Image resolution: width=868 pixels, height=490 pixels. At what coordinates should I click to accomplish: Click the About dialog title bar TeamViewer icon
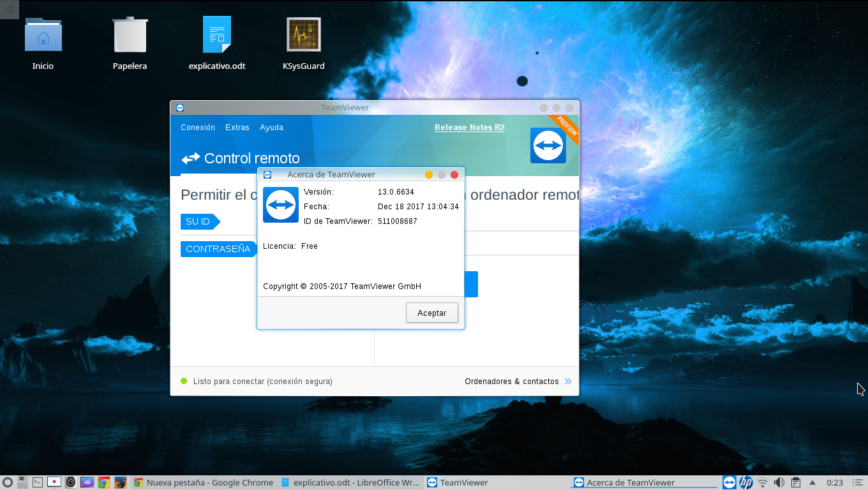click(267, 175)
